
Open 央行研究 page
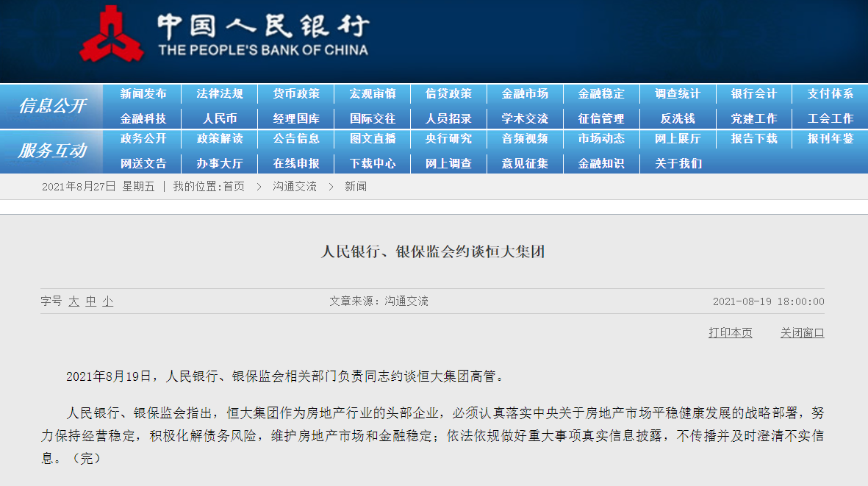pyautogui.click(x=448, y=138)
